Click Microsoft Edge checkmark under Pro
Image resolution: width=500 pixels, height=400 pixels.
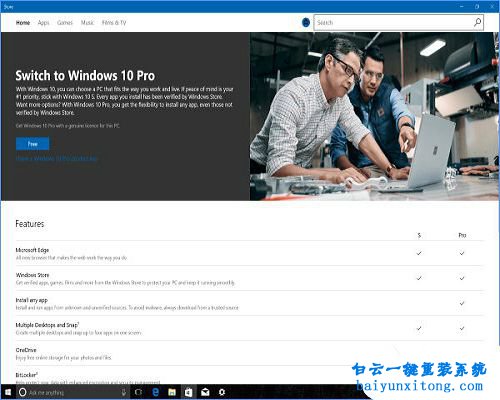point(462,253)
